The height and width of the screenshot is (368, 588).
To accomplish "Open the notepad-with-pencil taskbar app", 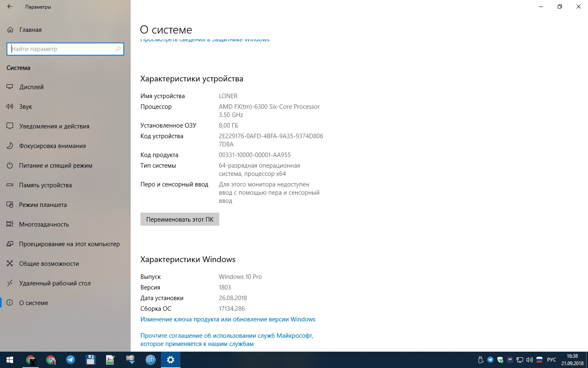I will [x=110, y=360].
